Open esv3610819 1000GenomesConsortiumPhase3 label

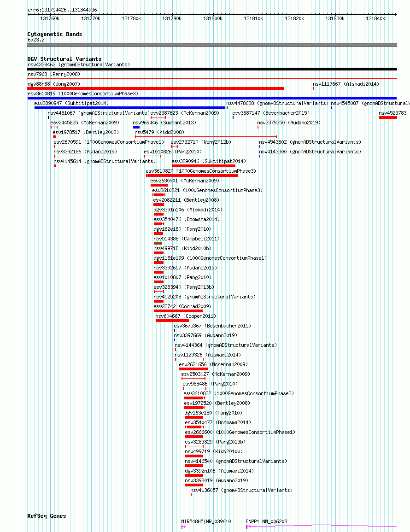pyautogui.click(x=83, y=94)
